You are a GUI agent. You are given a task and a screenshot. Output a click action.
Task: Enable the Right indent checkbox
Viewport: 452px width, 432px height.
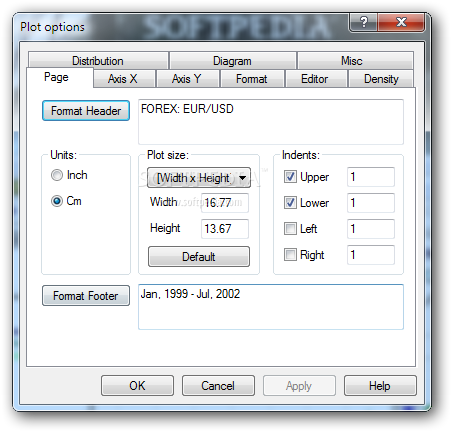coord(290,255)
